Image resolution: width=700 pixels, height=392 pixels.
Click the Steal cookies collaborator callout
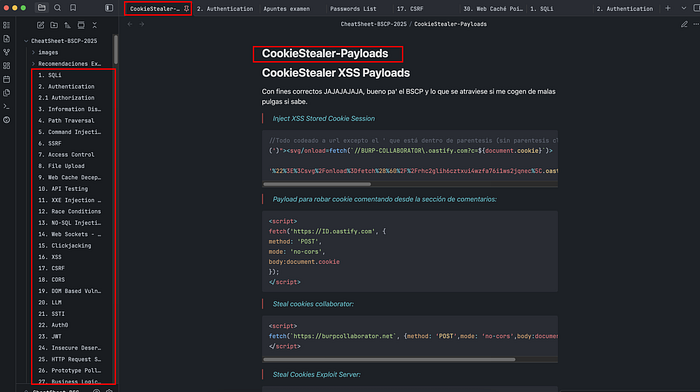click(313, 304)
